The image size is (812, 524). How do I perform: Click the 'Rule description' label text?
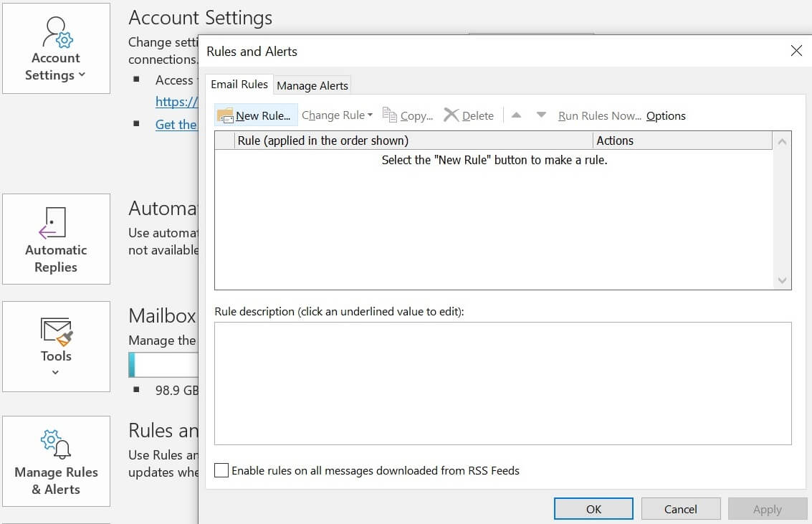[x=339, y=311]
